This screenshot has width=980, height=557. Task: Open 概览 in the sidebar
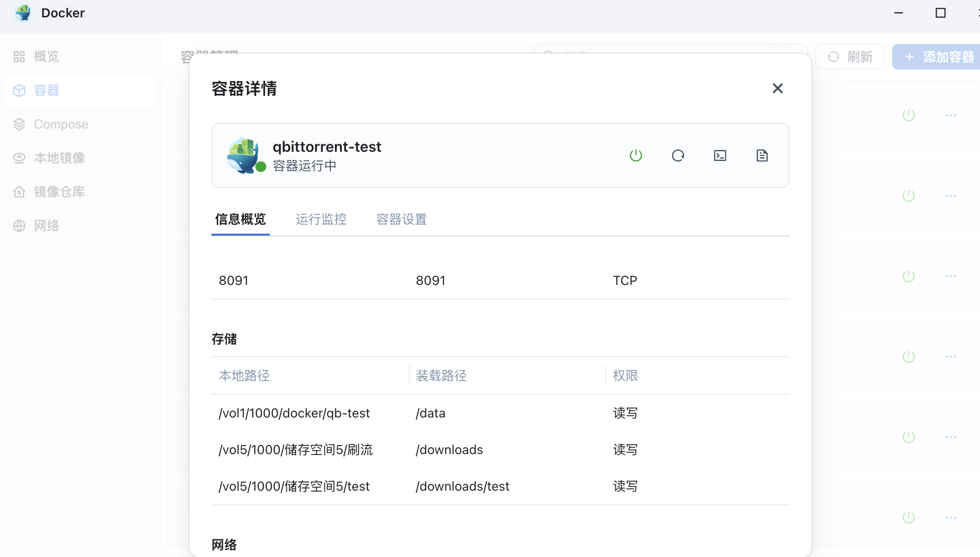[x=80, y=57]
